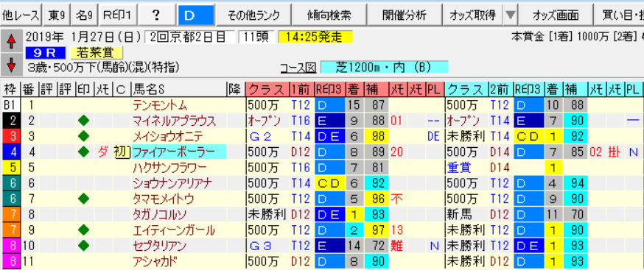Click green diamond mark for メイショウオニテ
Viewport: 644px width, 270px height.
(84, 136)
